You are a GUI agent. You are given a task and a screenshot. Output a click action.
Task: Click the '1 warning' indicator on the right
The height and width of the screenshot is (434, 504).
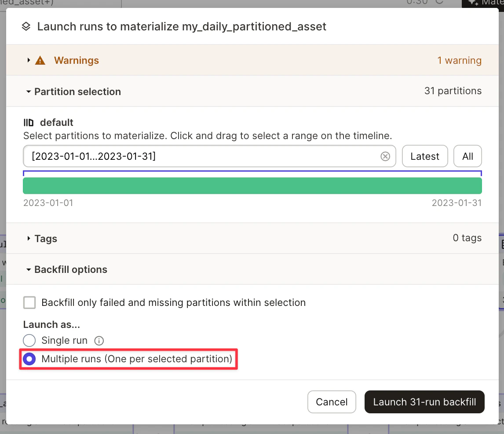click(459, 60)
